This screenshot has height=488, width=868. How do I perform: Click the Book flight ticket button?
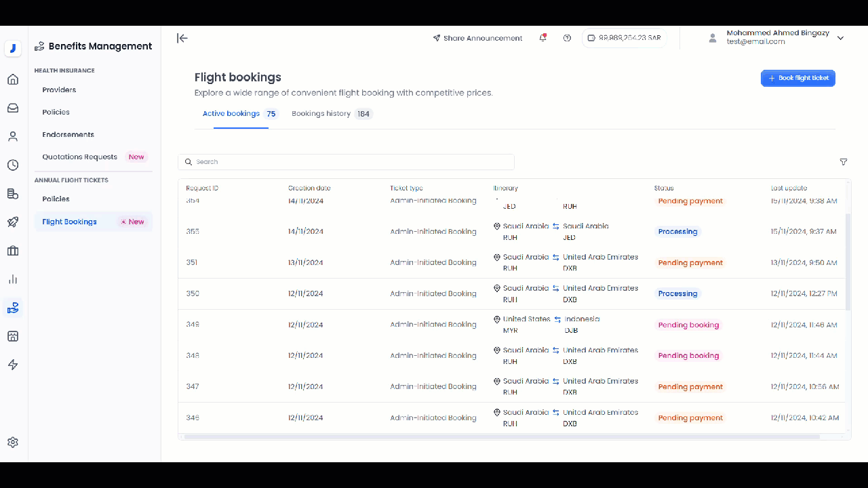pyautogui.click(x=797, y=78)
